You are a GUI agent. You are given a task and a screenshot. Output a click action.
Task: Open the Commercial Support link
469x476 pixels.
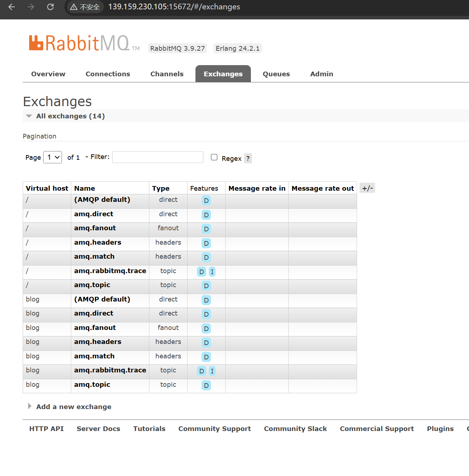pyautogui.click(x=377, y=429)
